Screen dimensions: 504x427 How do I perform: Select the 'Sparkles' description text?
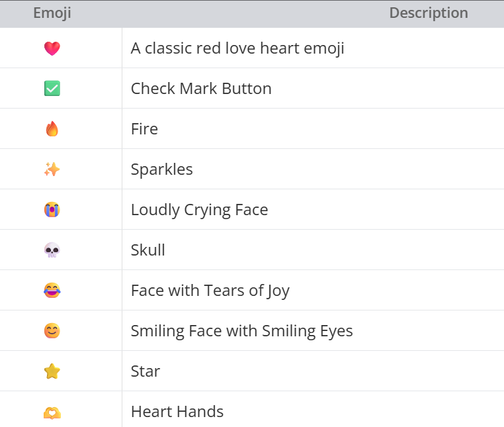pyautogui.click(x=161, y=169)
